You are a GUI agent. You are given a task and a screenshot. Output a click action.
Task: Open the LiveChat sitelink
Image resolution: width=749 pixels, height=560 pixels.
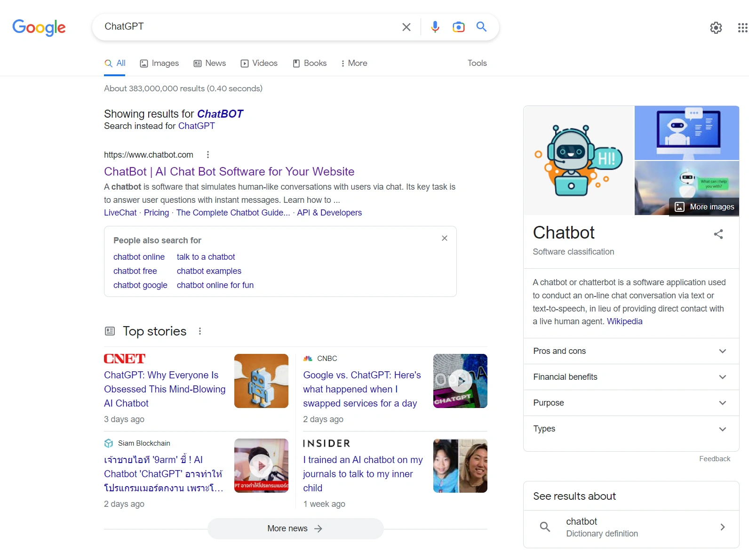[120, 213]
